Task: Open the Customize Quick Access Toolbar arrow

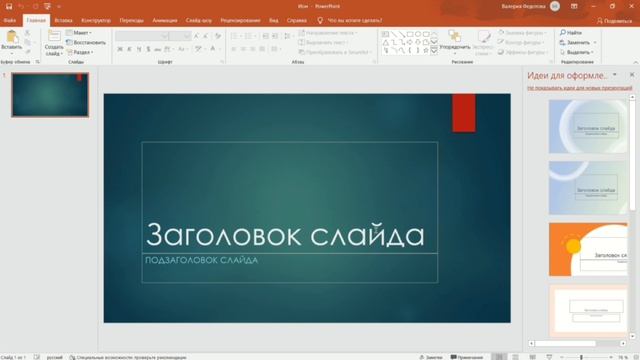Action: coord(59,7)
